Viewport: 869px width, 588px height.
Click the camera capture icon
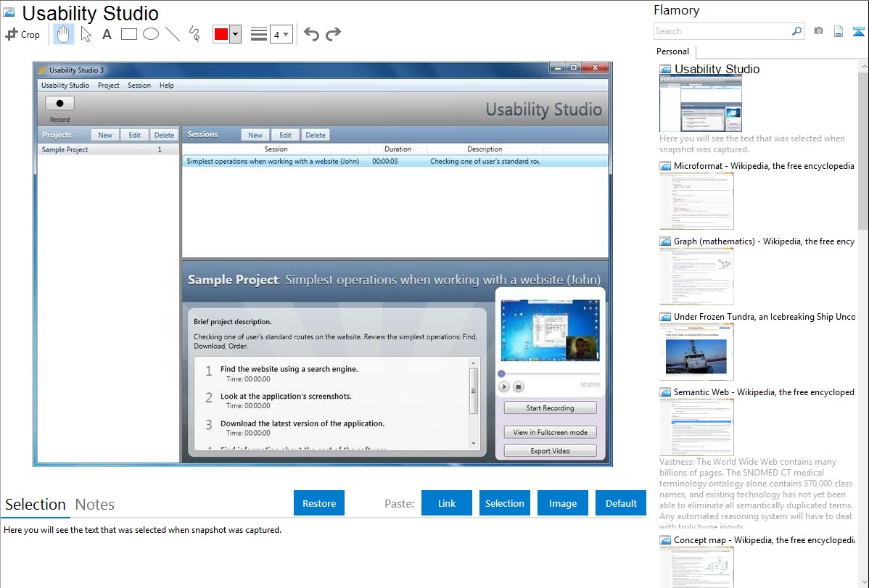pyautogui.click(x=818, y=31)
